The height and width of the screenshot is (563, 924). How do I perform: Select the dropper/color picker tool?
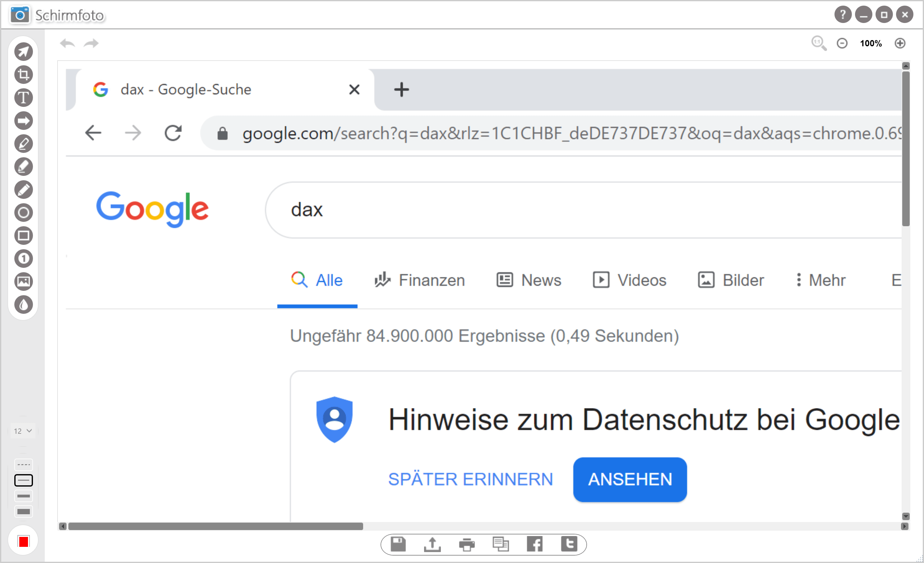coord(23,304)
